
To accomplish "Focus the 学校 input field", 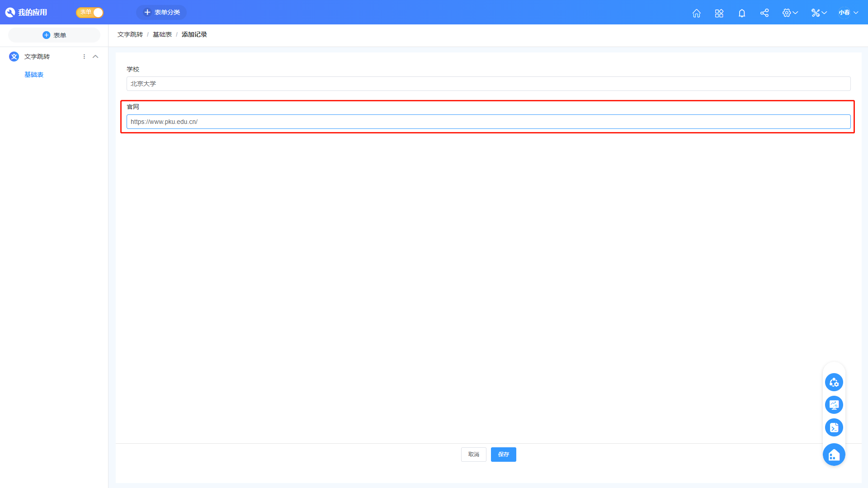I will [x=488, y=84].
